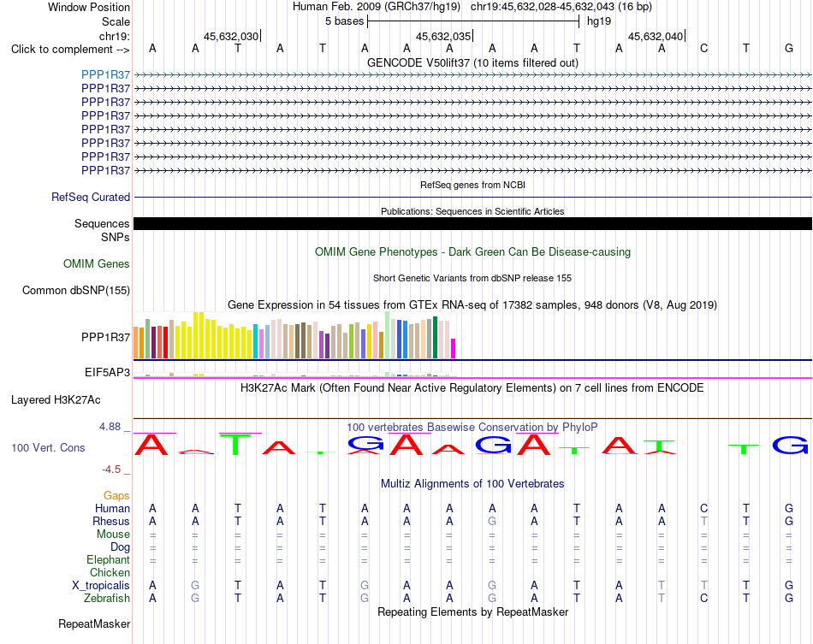Click the Gaps label in Multiz alignment
Image resolution: width=813 pixels, height=644 pixels.
coord(116,496)
